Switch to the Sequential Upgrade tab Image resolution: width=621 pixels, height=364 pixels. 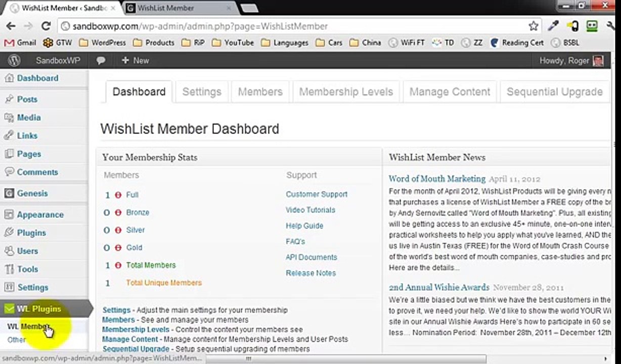555,92
